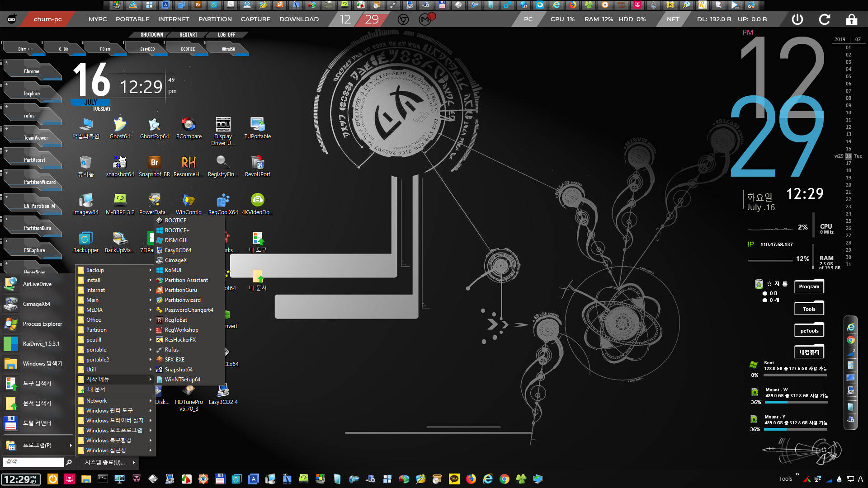Expand the Backup folder submenu

tap(115, 270)
